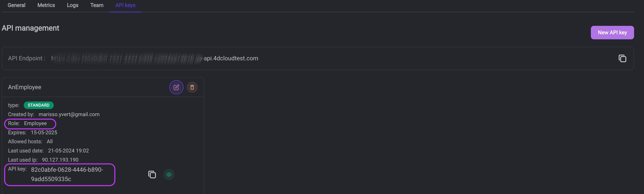
Task: Select the Team tab
Action: (97, 5)
